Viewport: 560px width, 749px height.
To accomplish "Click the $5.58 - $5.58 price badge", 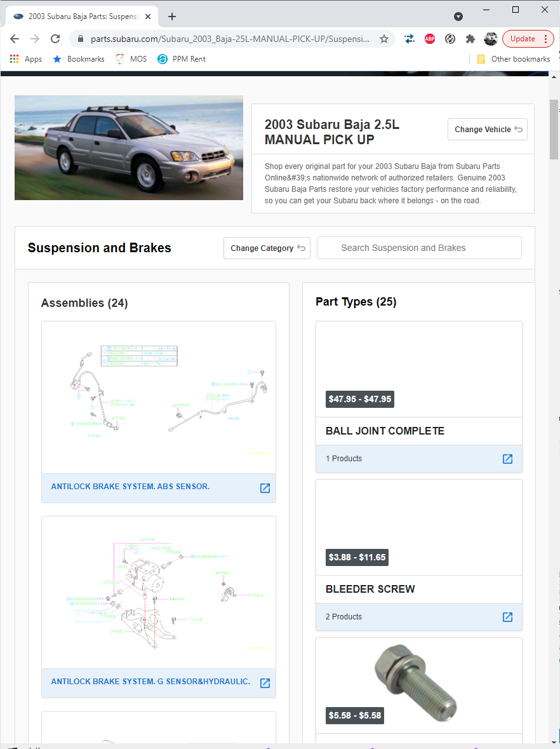I will click(355, 715).
